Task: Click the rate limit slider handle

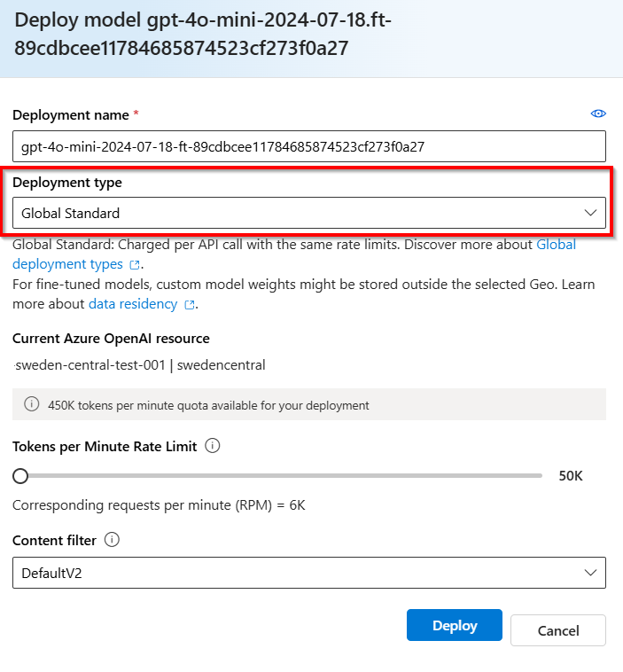Action: pyautogui.click(x=20, y=476)
